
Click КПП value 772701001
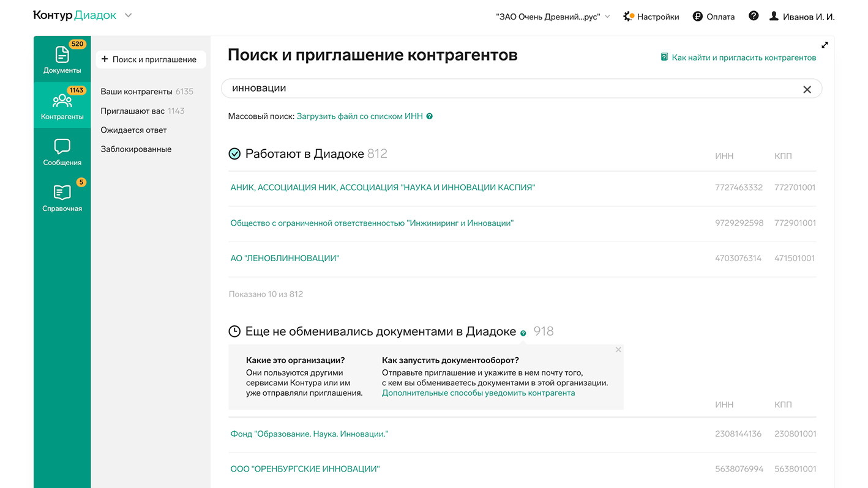click(795, 188)
